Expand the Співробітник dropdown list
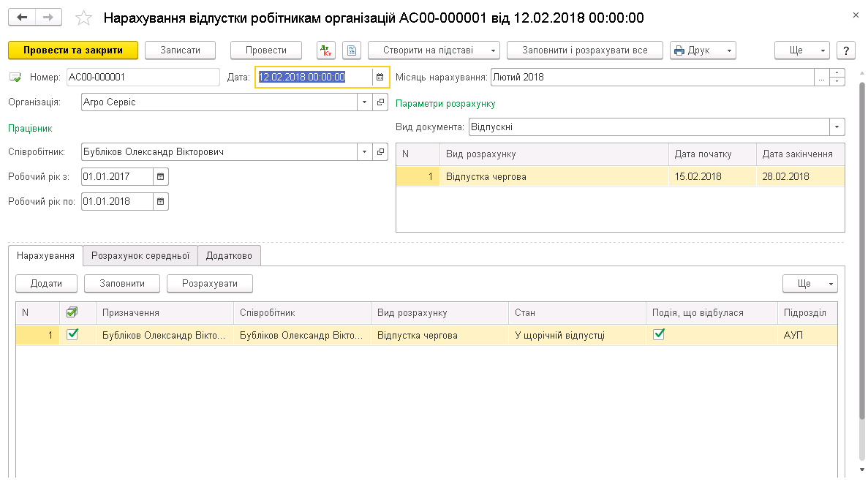 [x=365, y=152]
